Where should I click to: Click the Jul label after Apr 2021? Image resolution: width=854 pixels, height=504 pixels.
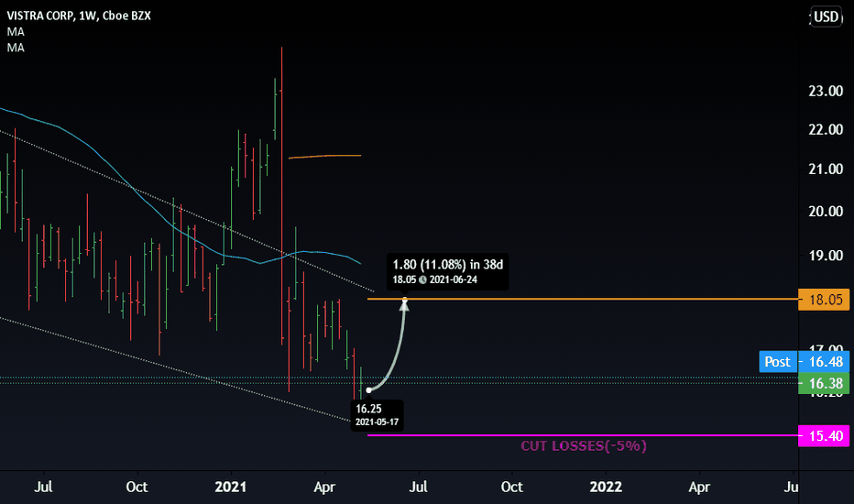click(418, 488)
